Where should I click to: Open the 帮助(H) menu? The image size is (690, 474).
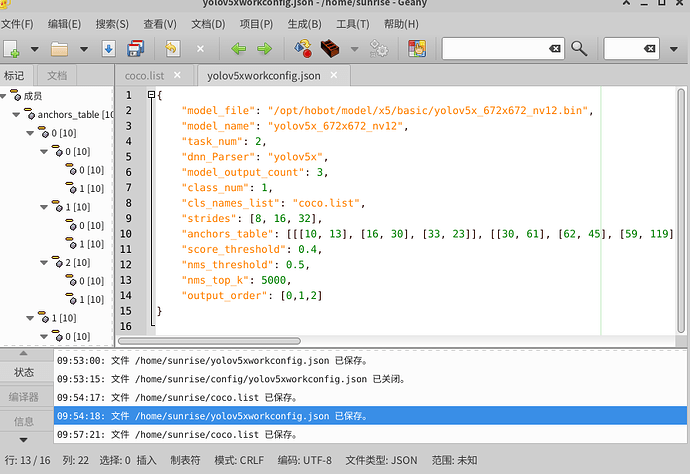401,24
